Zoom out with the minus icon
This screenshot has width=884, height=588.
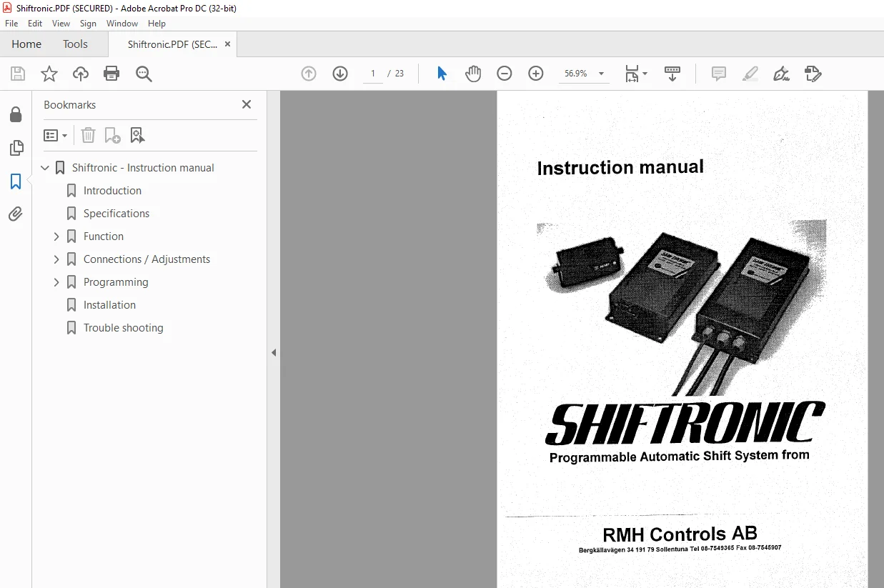505,74
